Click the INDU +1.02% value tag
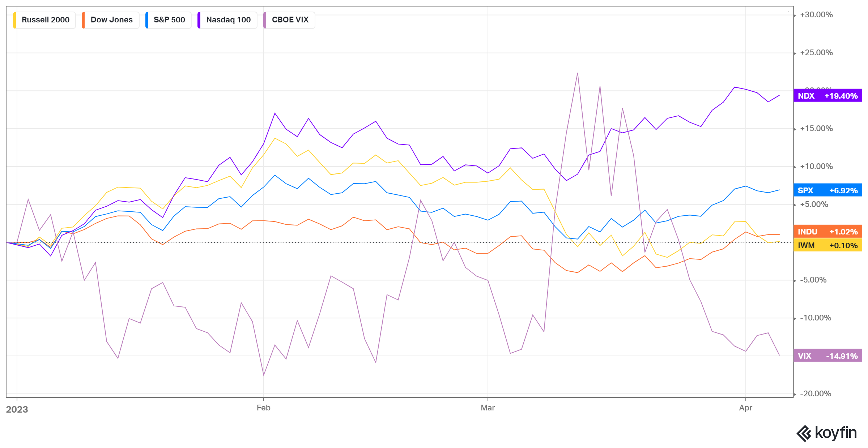The image size is (868, 448). (827, 232)
